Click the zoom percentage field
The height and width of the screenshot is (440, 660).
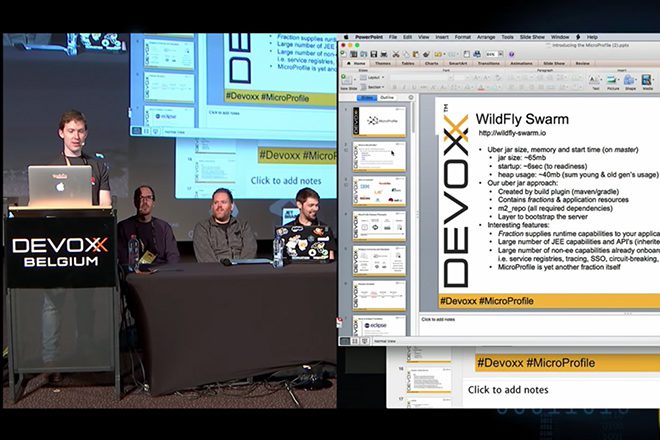pyautogui.click(x=490, y=54)
